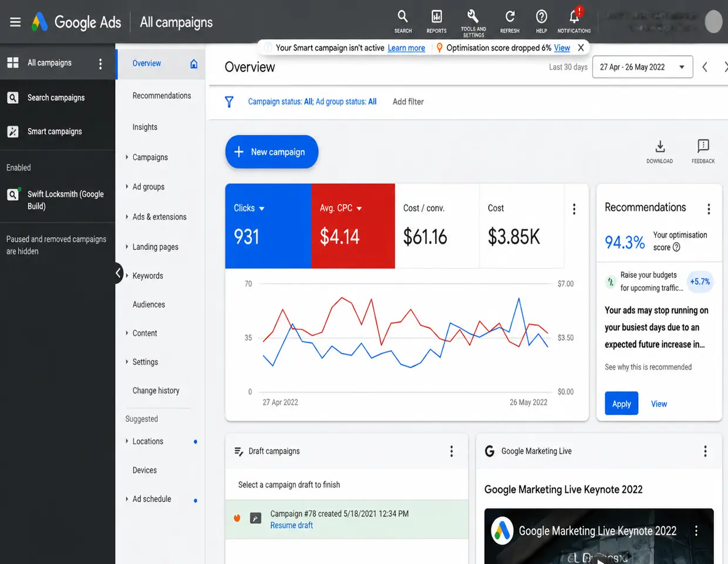Open the Notifications bell
The height and width of the screenshot is (564, 728).
(x=574, y=21)
